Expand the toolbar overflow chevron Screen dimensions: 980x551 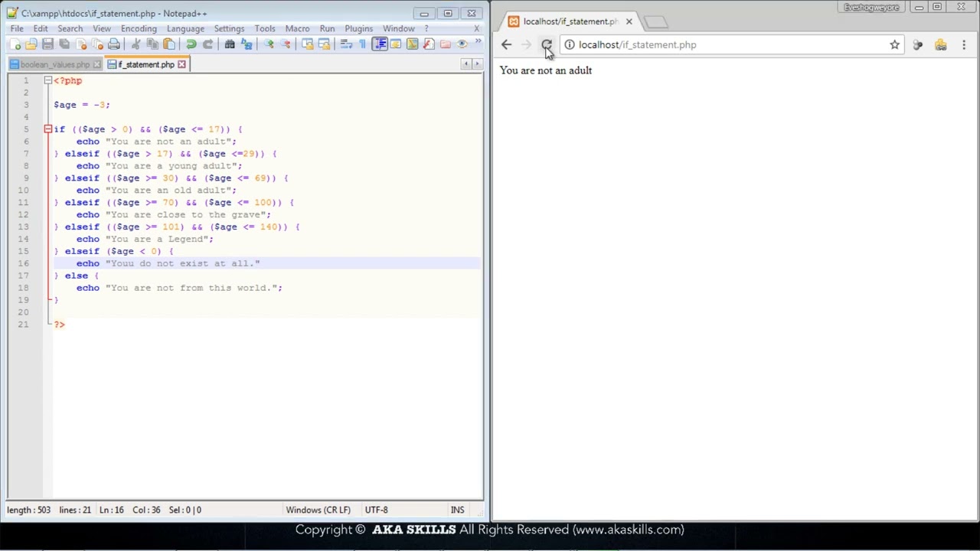tap(478, 41)
